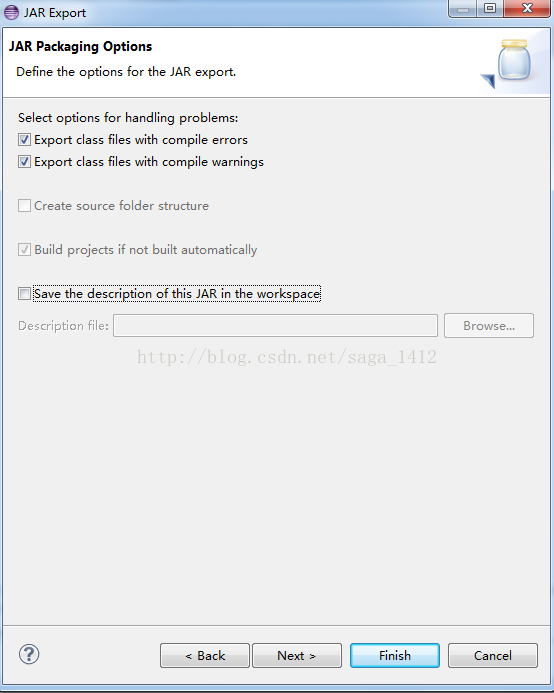Toggle Build projects if not built automatically
This screenshot has width=554, height=693.
pos(24,250)
